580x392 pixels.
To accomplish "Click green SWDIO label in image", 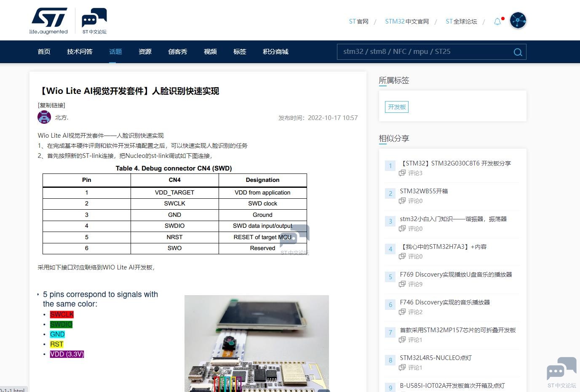I will point(61,324).
